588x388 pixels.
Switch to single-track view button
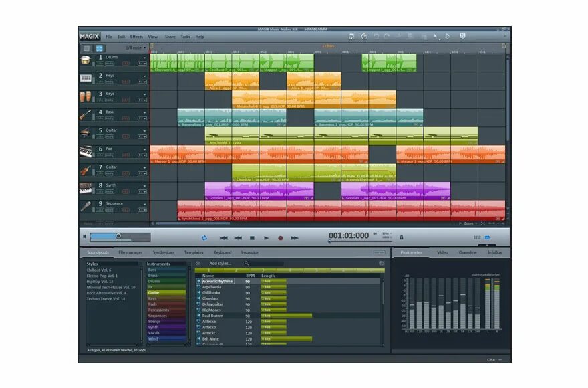pos(86,48)
